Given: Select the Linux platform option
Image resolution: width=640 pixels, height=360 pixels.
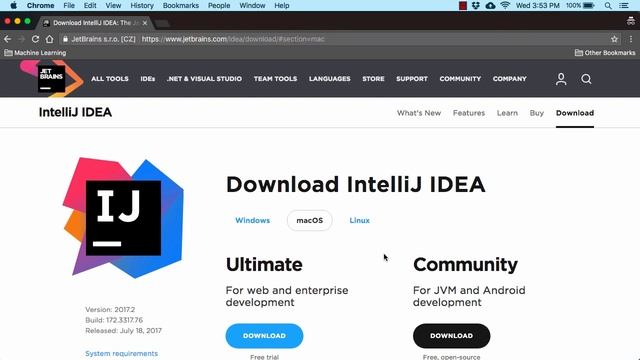Looking at the screenshot, I should click(360, 220).
